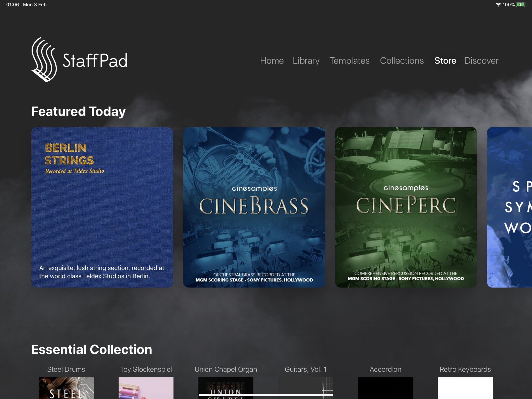Select the Steel Drums thumbnail
This screenshot has width=532, height=399.
coord(66,388)
